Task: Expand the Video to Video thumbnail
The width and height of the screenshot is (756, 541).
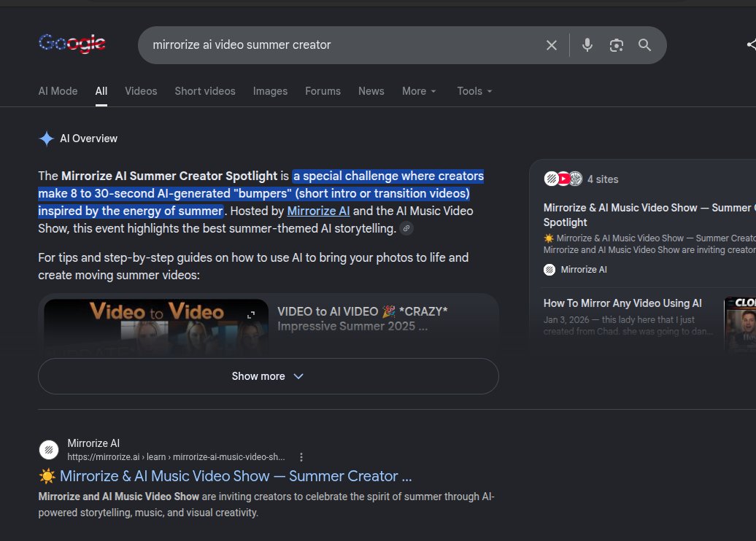Action: coord(251,315)
